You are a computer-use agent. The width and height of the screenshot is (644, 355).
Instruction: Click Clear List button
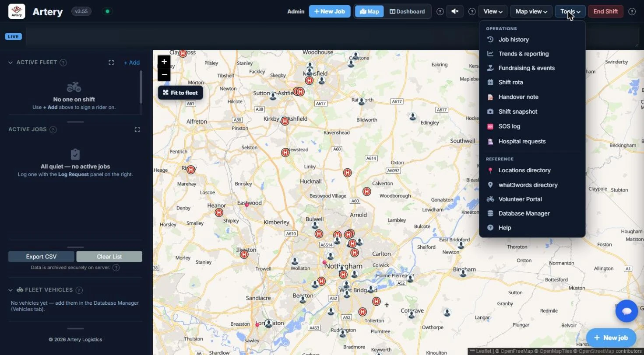pyautogui.click(x=109, y=257)
